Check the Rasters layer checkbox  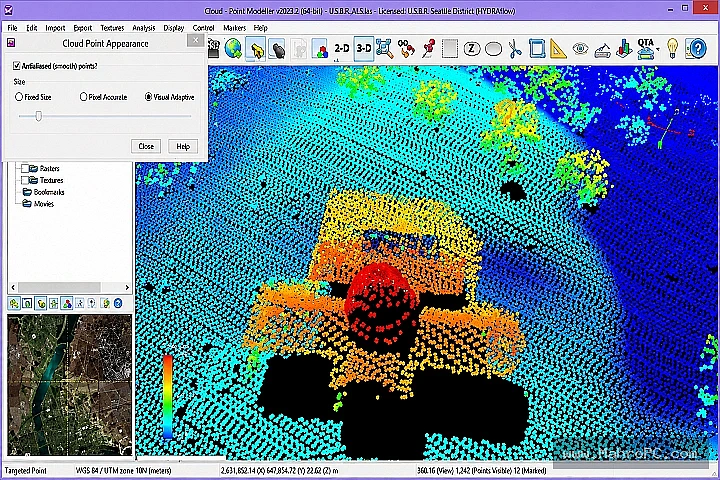click(25, 168)
